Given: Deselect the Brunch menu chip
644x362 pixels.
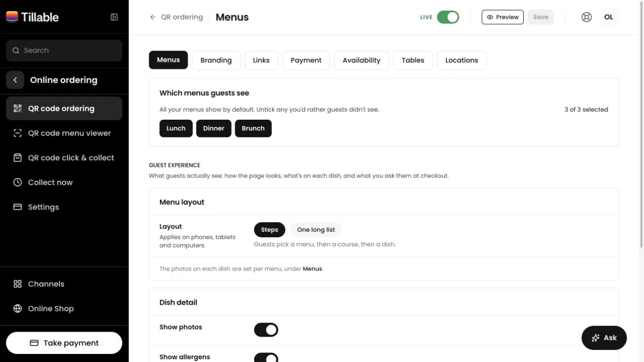Looking at the screenshot, I should coord(254,128).
